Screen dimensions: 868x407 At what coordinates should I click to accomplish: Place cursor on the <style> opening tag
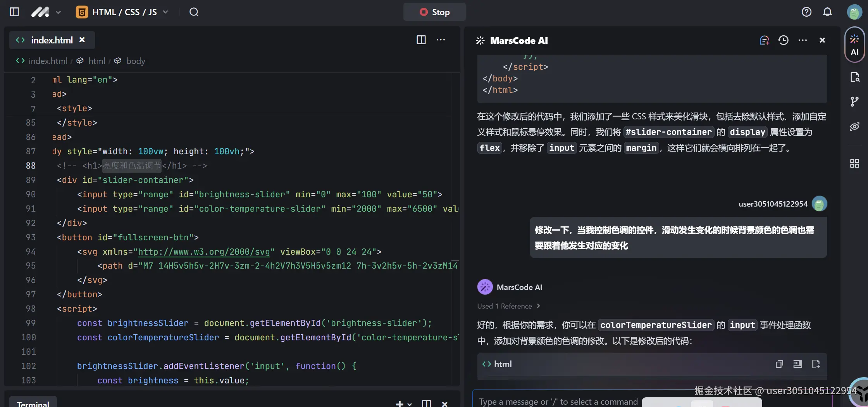pos(74,109)
